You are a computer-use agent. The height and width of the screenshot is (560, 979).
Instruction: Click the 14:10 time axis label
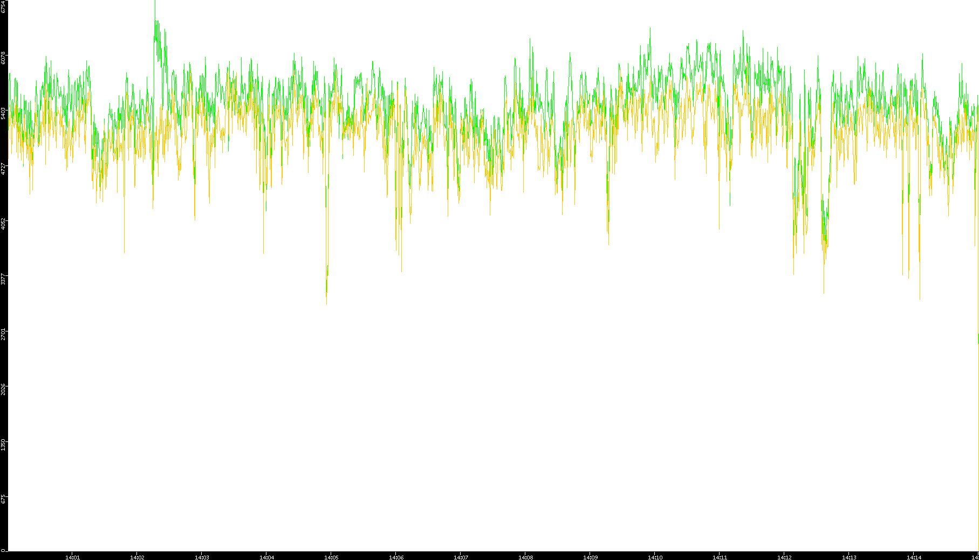[655, 557]
